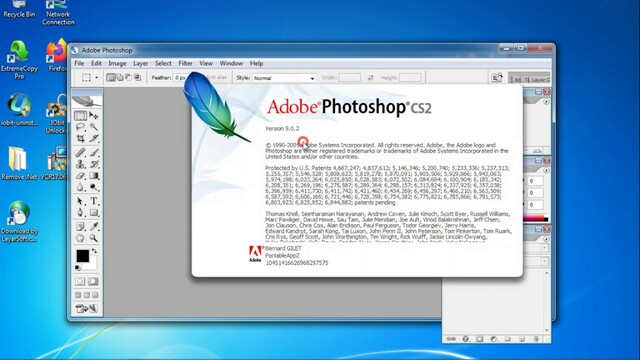Select the Horizontal Type tool
Screen dimensions: 640x360
pos(94,201)
